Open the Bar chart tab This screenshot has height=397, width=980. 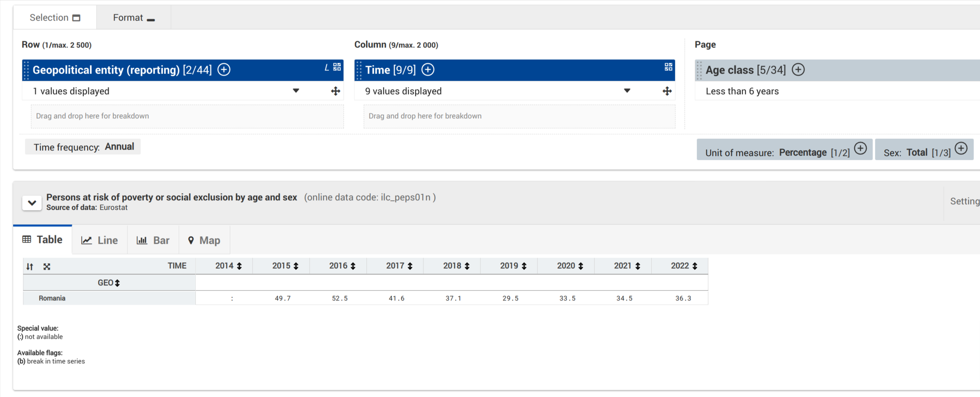tap(153, 240)
